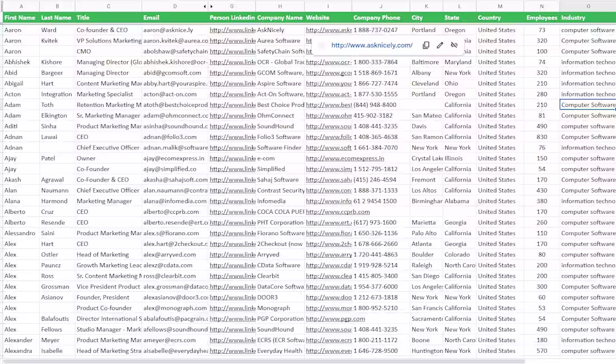Select the 'aaron@asknice.ly' email cell
Image resolution: width=616 pixels, height=364 pixels.
(175, 30)
